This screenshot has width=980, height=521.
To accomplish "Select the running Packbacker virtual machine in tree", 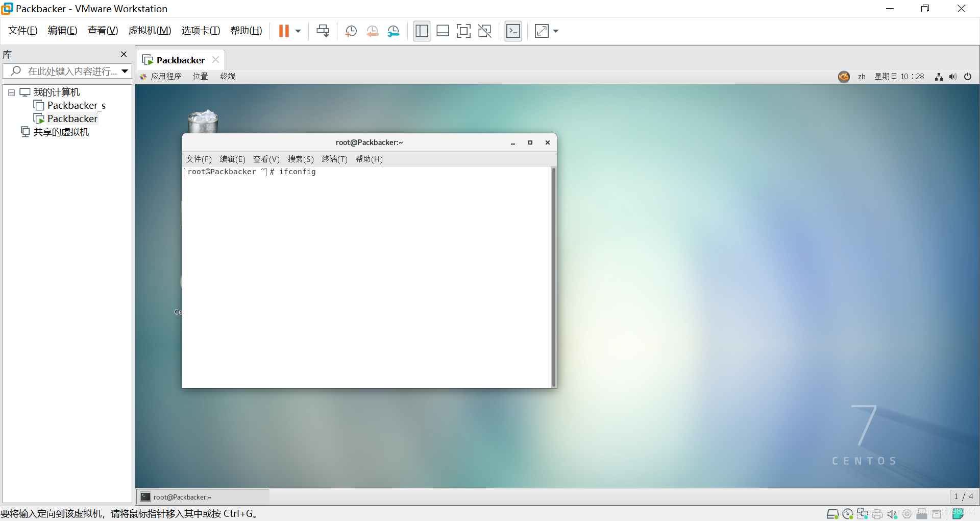I will pyautogui.click(x=65, y=119).
